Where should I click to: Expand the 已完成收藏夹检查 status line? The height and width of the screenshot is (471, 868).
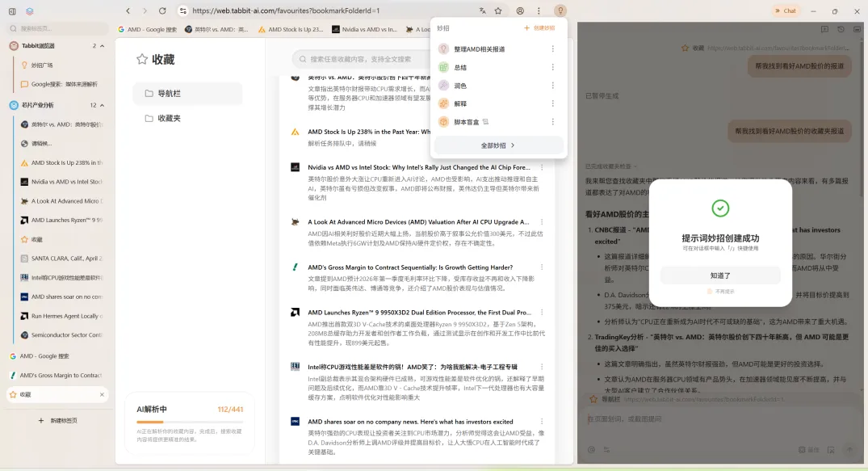(x=610, y=166)
